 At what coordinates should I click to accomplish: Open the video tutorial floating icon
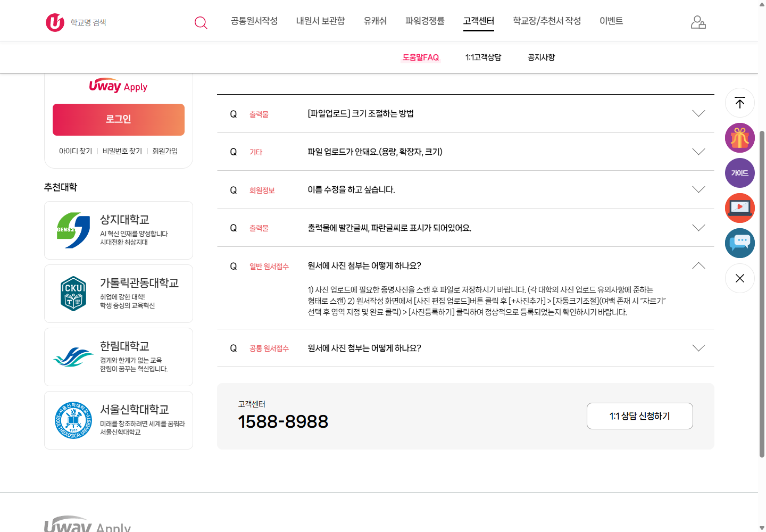point(740,208)
